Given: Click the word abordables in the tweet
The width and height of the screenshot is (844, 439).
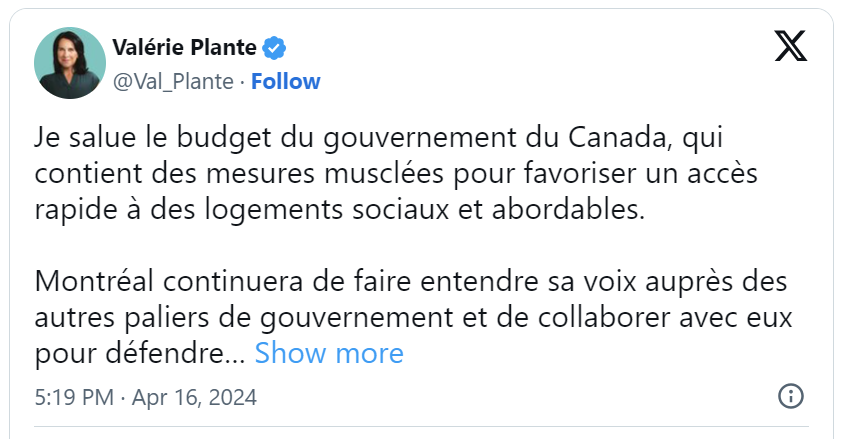Looking at the screenshot, I should pyautogui.click(x=568, y=209).
